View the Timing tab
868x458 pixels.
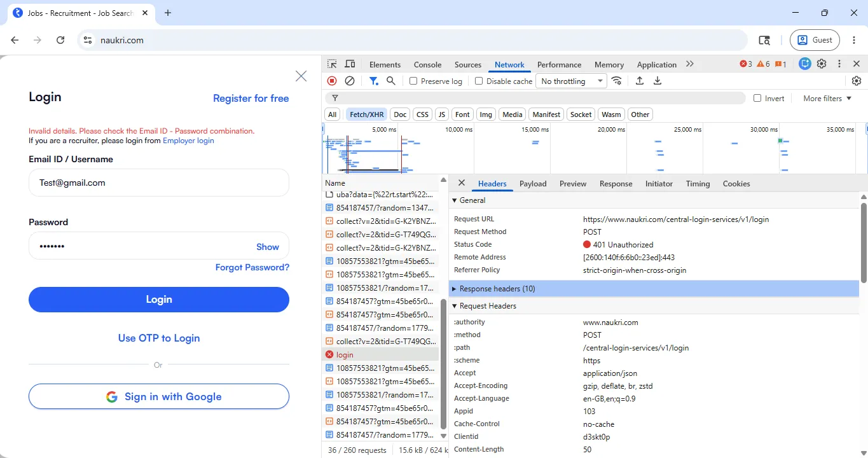pyautogui.click(x=698, y=183)
